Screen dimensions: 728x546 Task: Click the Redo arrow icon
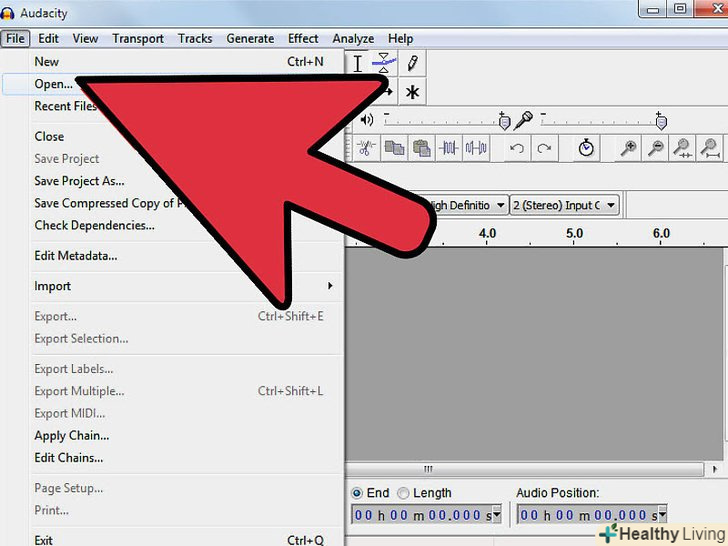(544, 148)
